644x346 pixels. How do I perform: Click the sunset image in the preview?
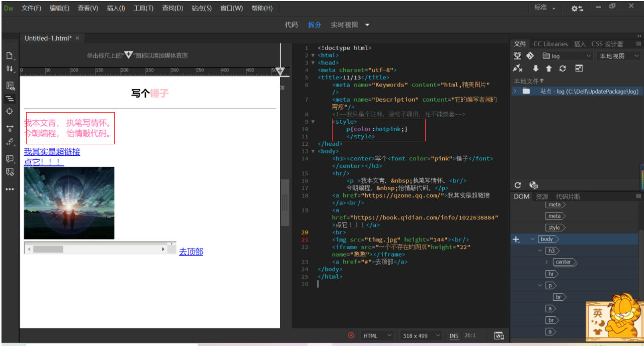coord(69,203)
